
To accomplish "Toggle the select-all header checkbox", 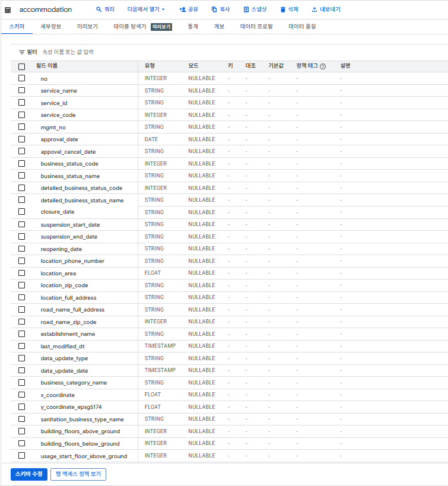I will pyautogui.click(x=22, y=66).
